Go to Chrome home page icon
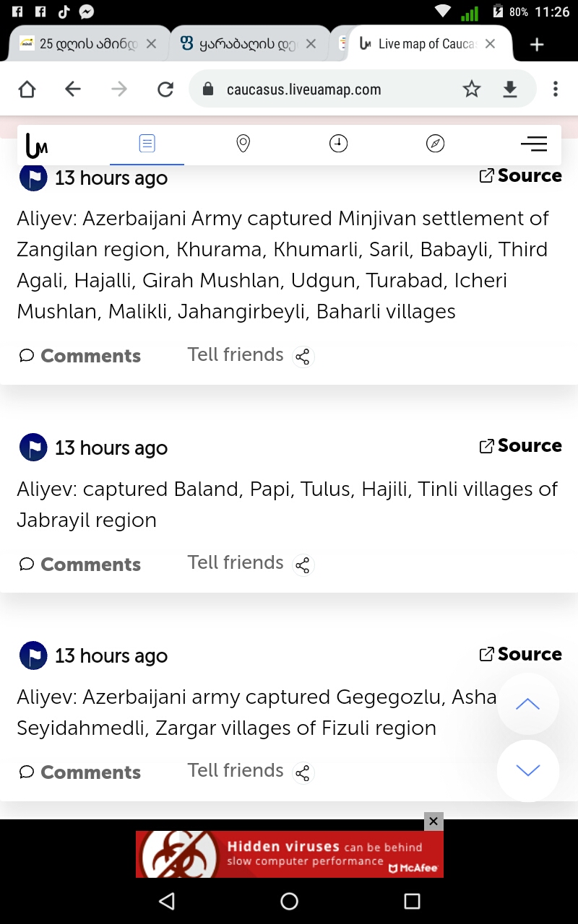This screenshot has height=924, width=578. 27,89
